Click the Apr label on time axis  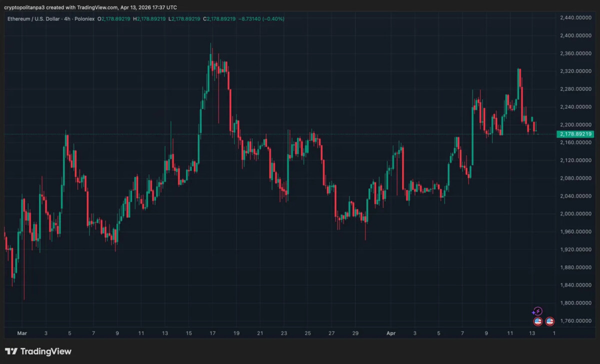click(x=391, y=332)
